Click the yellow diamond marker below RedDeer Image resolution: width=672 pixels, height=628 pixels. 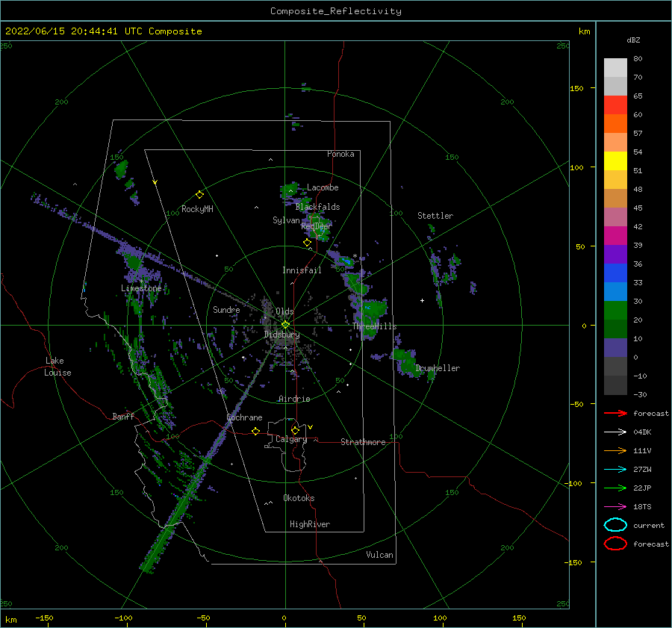(x=307, y=243)
